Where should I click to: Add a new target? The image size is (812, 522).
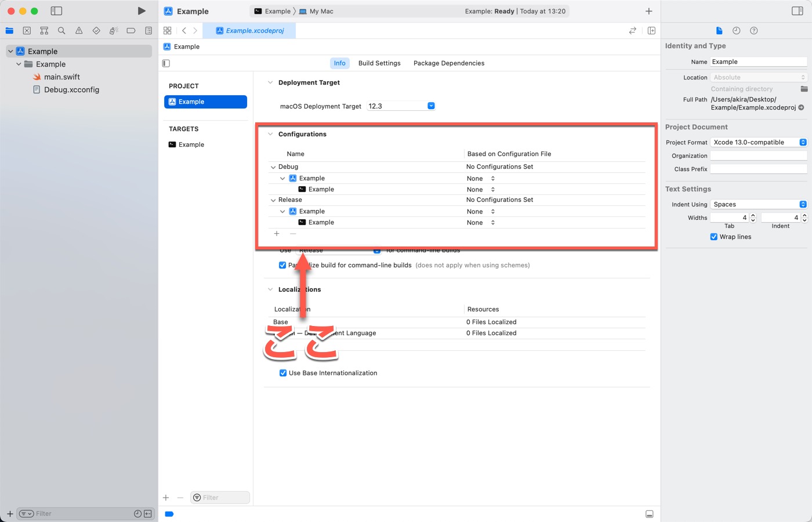click(166, 498)
